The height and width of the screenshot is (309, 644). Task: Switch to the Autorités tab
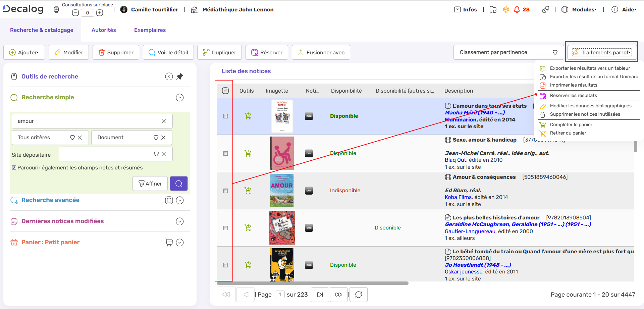pyautogui.click(x=104, y=30)
